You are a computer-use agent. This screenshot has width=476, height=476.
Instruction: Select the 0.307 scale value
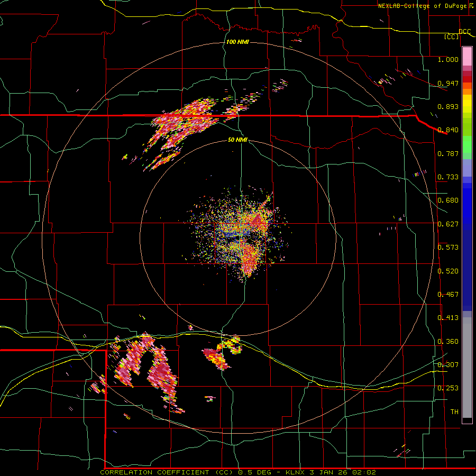click(x=448, y=365)
